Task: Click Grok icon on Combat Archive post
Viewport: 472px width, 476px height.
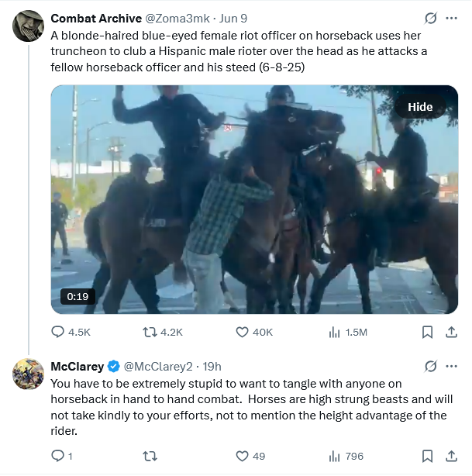Action: coord(431,18)
